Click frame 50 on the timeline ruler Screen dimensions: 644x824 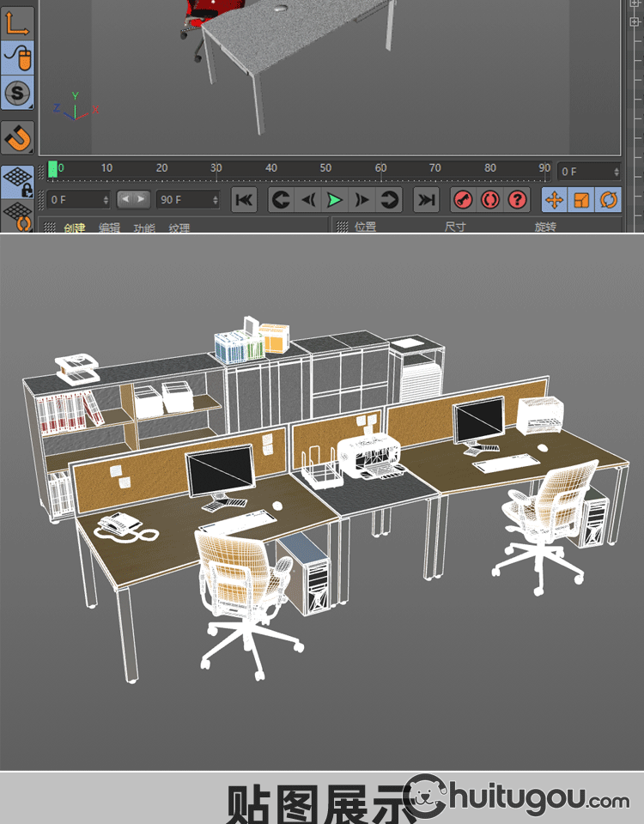pos(325,168)
